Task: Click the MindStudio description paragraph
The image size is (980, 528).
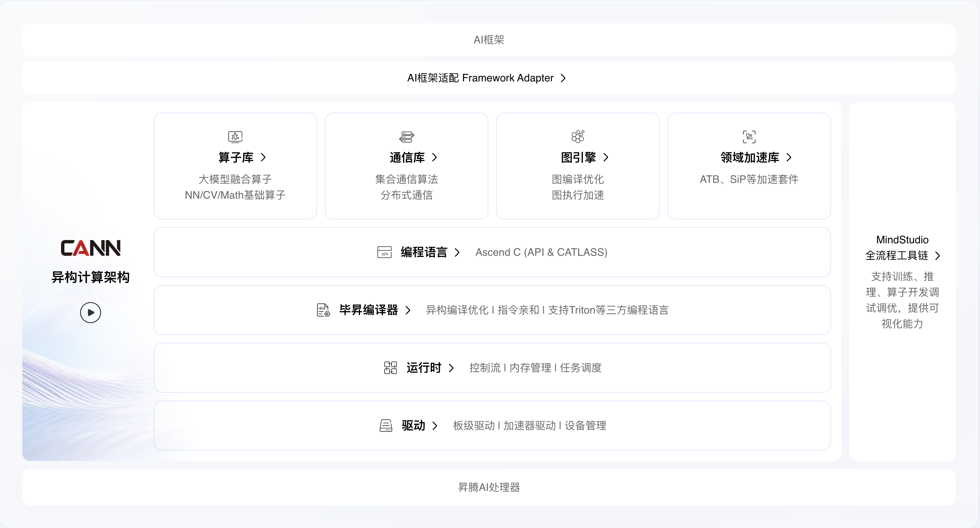Action: (903, 300)
